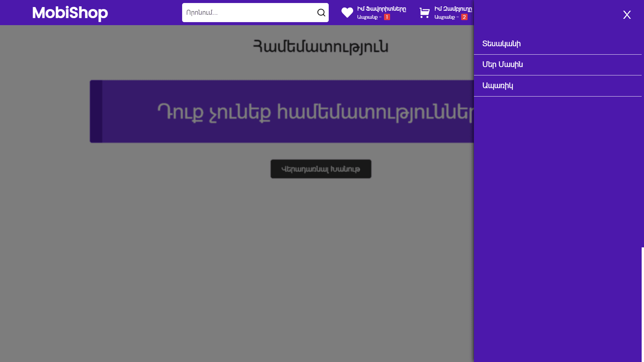Click the red favorites count badge
This screenshot has height=362, width=644.
tap(387, 17)
